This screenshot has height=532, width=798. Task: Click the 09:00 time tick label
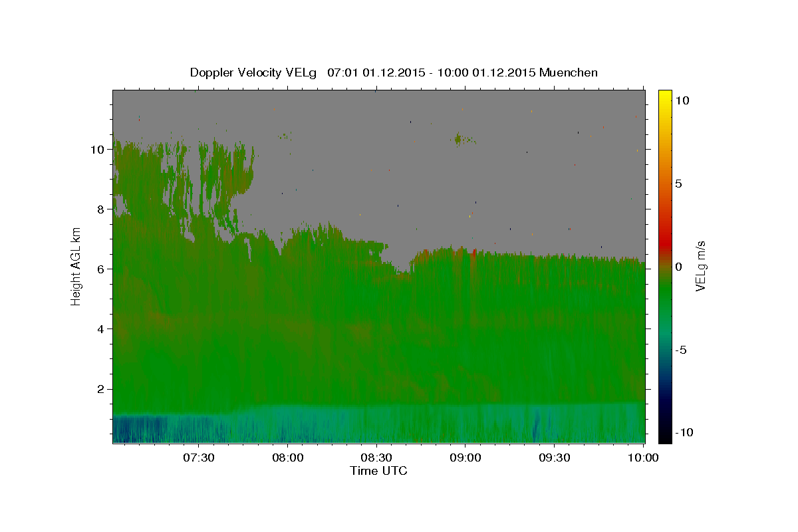click(465, 458)
